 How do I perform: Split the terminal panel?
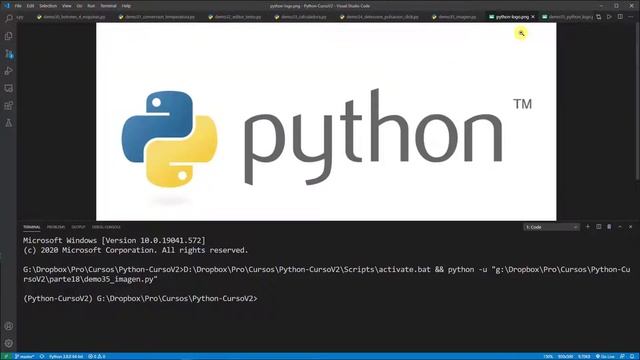tap(598, 227)
